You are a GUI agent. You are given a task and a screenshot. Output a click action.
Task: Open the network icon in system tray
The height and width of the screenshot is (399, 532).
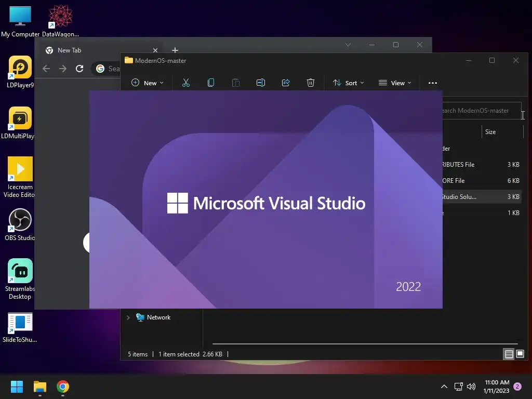459,387
